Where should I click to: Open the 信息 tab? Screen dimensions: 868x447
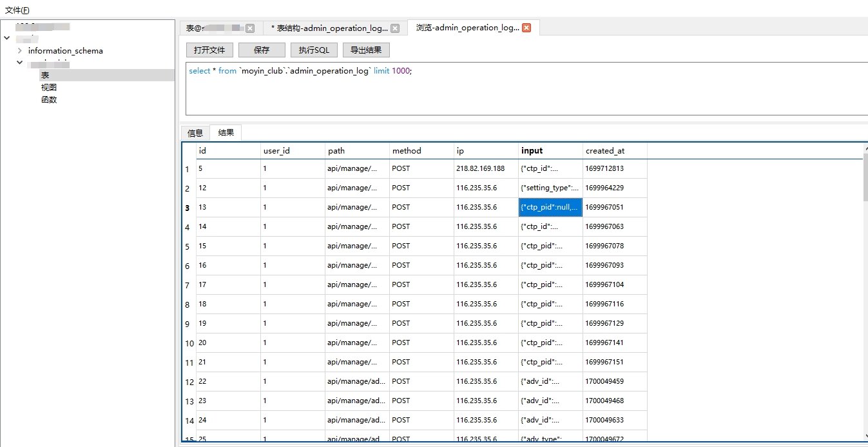point(195,133)
